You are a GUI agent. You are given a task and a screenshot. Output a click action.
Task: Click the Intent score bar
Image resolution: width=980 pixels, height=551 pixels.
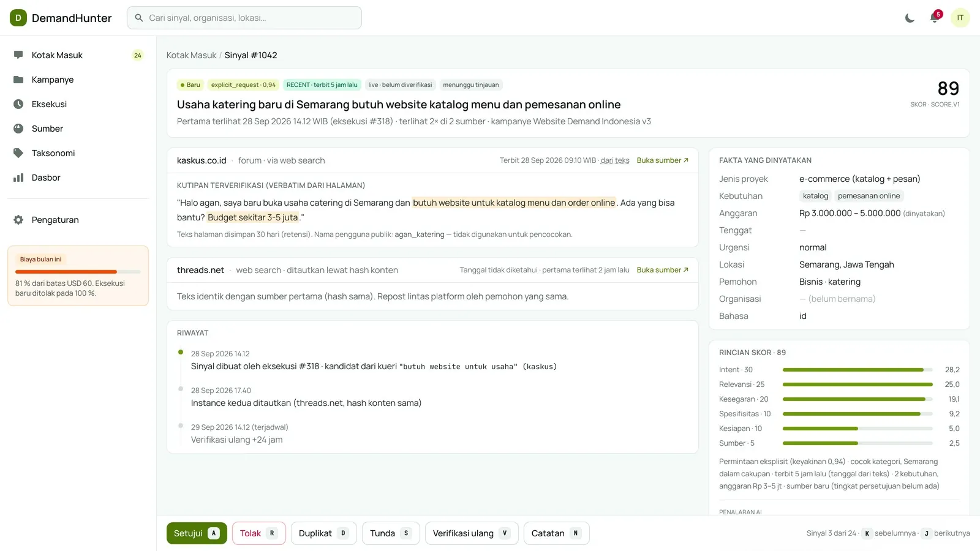coord(858,370)
